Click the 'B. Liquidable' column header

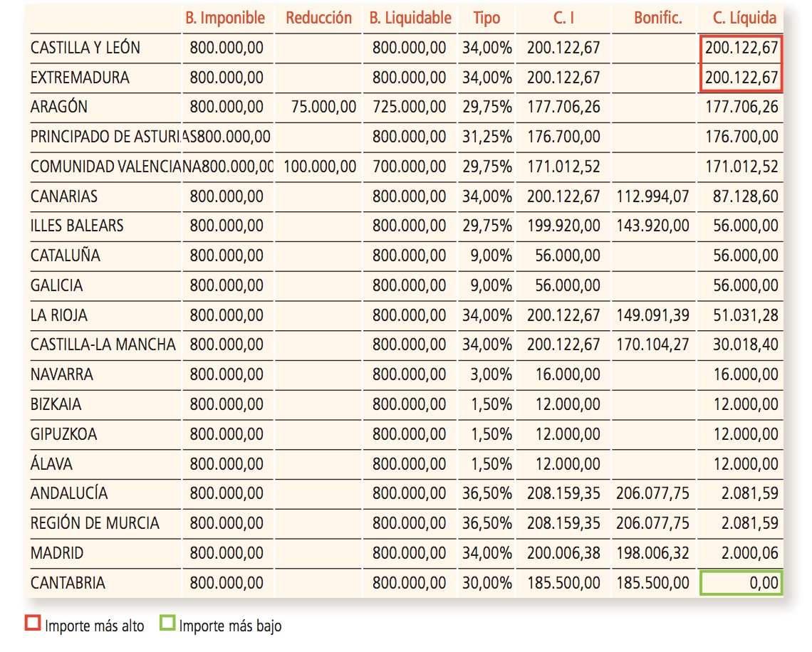(410, 18)
